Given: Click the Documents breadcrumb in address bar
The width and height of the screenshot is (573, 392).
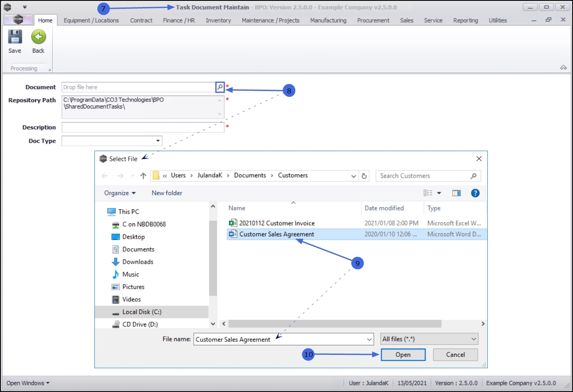Looking at the screenshot, I should coord(250,175).
